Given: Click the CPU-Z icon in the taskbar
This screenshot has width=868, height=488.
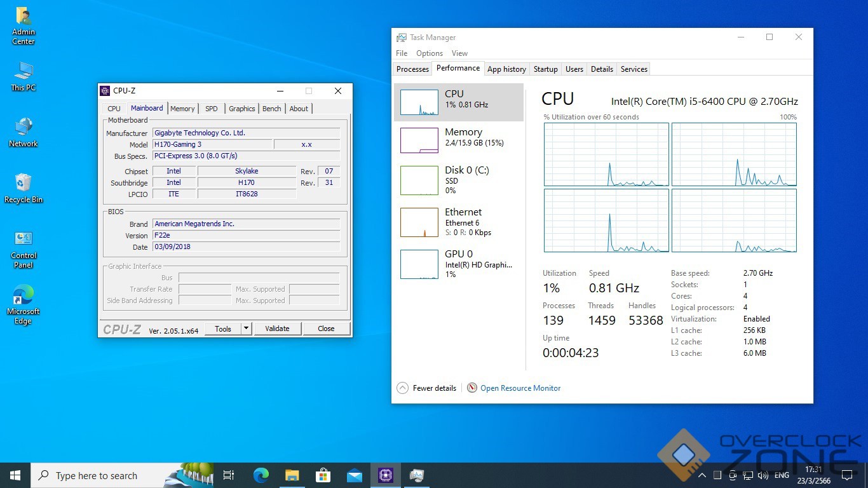Looking at the screenshot, I should tap(386, 475).
